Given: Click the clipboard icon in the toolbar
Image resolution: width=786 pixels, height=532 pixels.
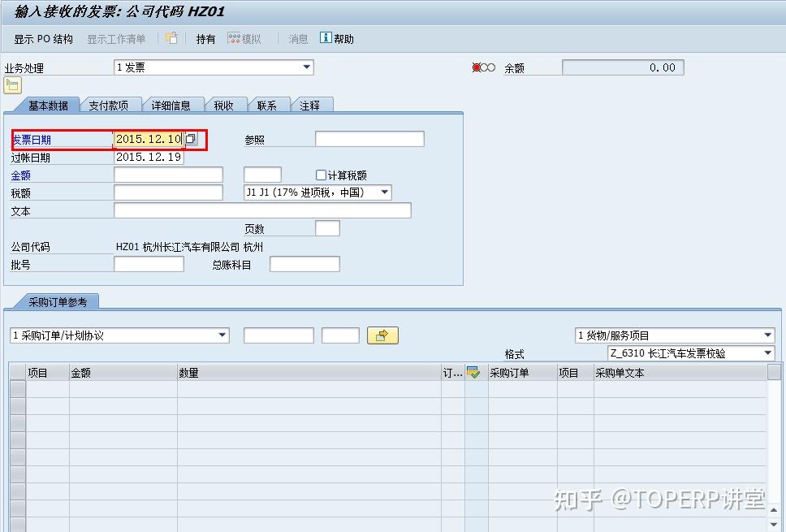Looking at the screenshot, I should pos(171,38).
